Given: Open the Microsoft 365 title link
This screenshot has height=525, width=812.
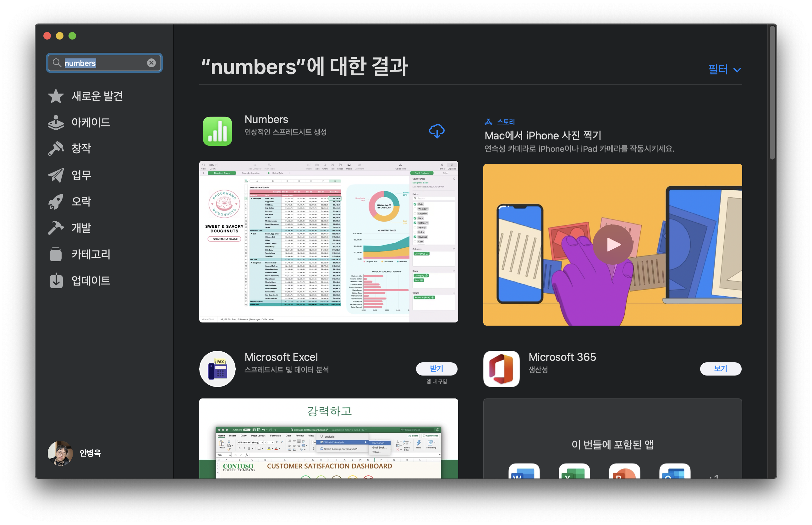Looking at the screenshot, I should tap(562, 357).
